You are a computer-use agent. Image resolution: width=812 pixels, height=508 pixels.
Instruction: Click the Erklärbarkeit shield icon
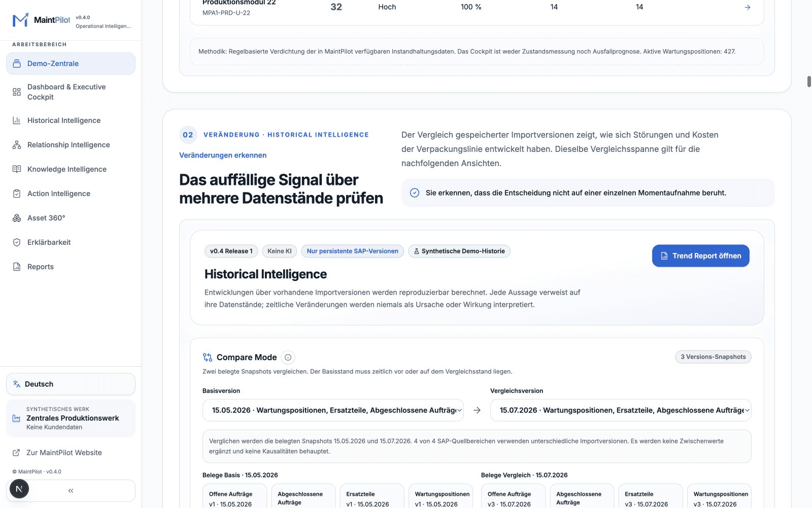[17, 242]
